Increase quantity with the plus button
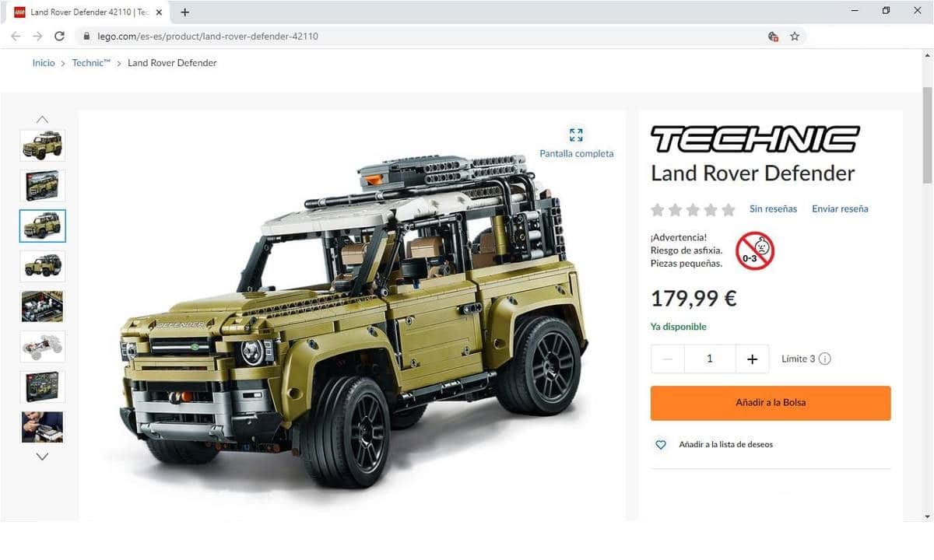Screen dimensions: 934x560 pyautogui.click(x=752, y=359)
